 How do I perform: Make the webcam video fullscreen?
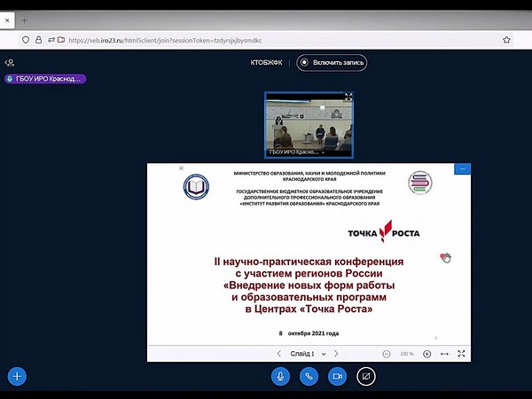tap(348, 97)
